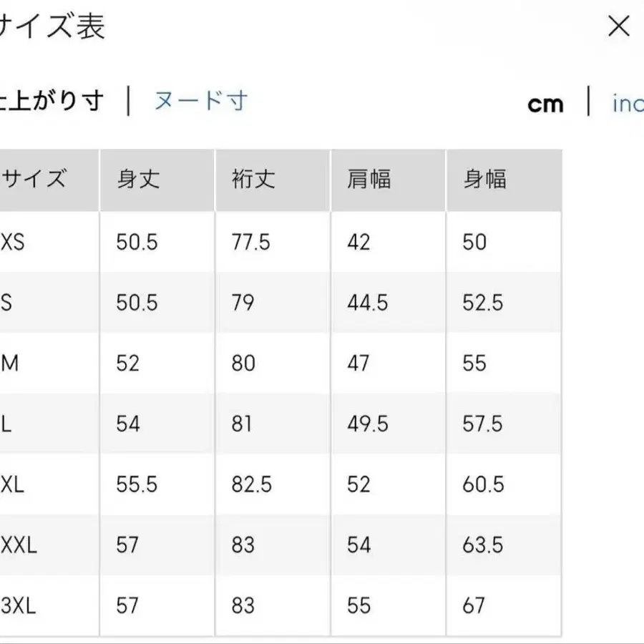Image resolution: width=644 pixels, height=644 pixels.
Task: Click the 身幅 column header
Action: click(x=484, y=180)
